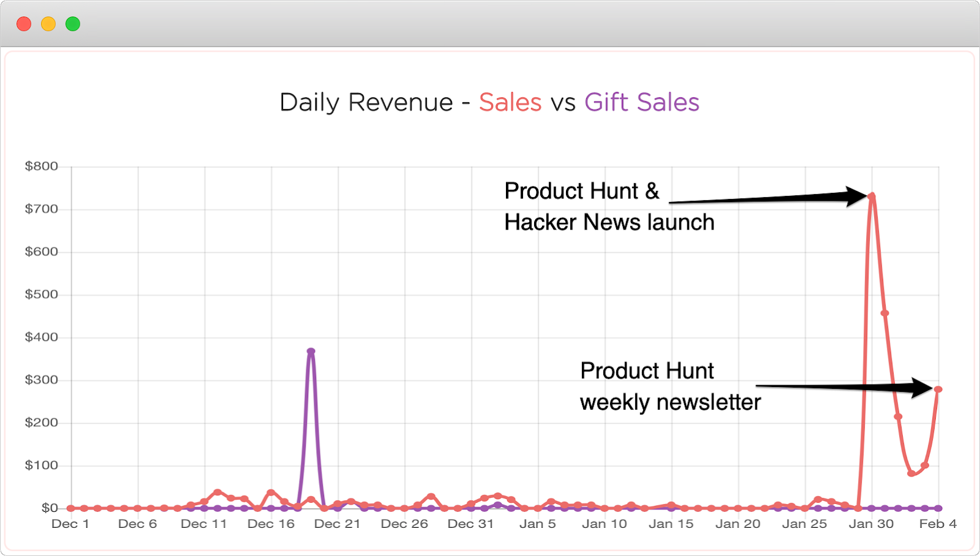This screenshot has width=980, height=556.
Task: Select the last sales point near $280
Action: pos(938,389)
